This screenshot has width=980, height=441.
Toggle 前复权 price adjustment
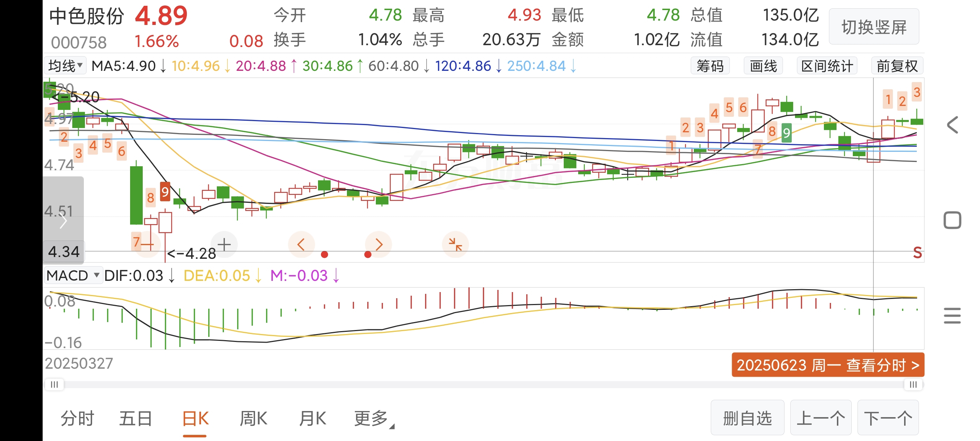(x=897, y=66)
